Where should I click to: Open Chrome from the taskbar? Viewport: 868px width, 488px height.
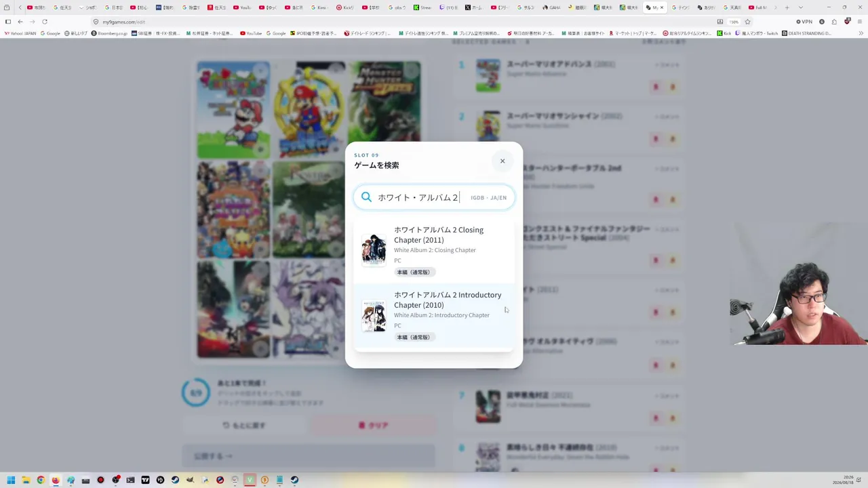(41, 480)
